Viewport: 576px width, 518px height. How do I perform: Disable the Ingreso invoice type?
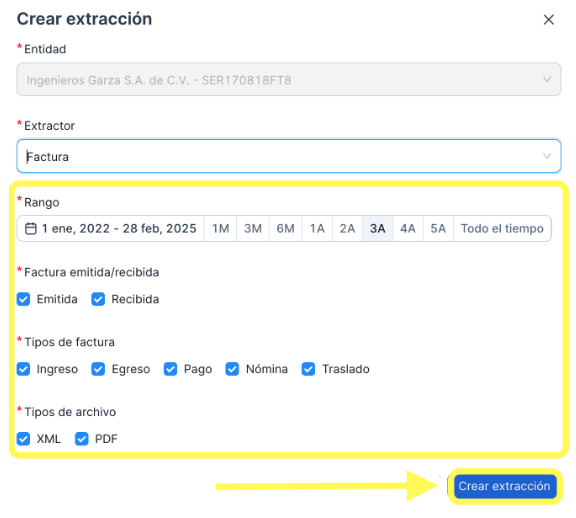(24, 369)
